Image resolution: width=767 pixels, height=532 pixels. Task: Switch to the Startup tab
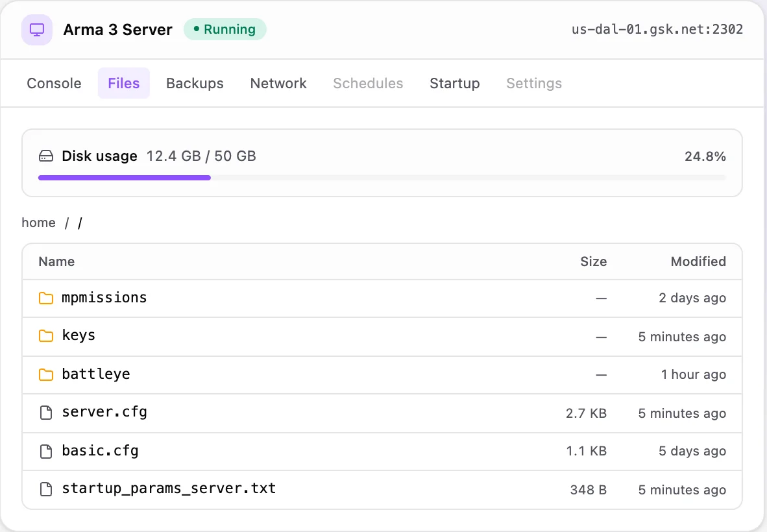coord(454,83)
